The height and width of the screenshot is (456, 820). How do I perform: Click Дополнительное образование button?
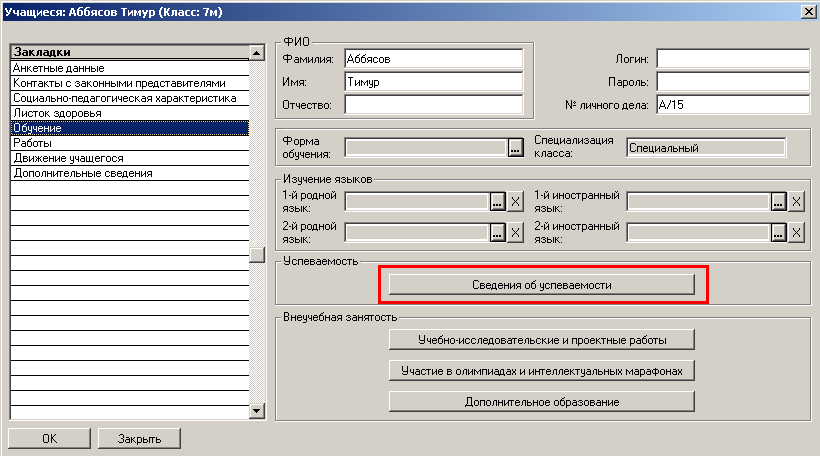[541, 402]
